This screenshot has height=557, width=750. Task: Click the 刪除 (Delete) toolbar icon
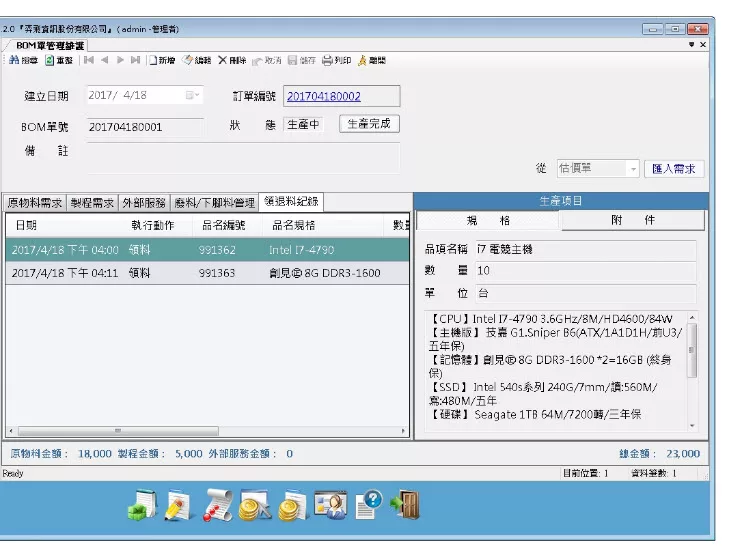click(x=232, y=61)
